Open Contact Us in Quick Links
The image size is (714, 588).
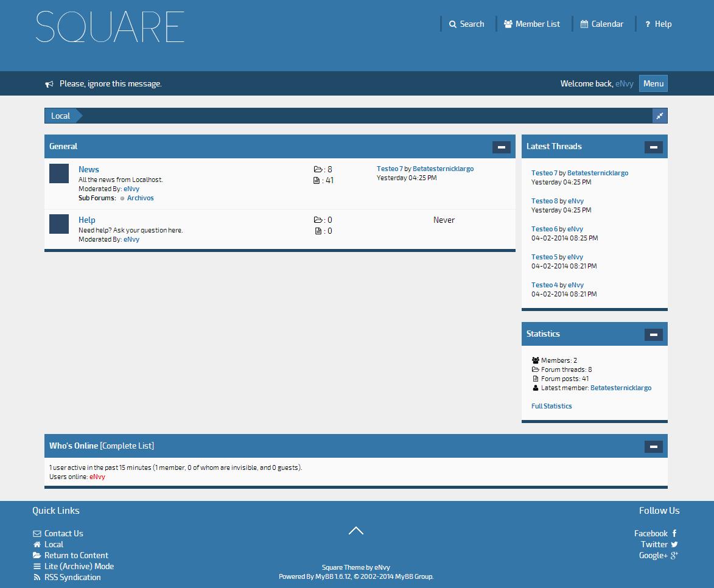pos(64,533)
